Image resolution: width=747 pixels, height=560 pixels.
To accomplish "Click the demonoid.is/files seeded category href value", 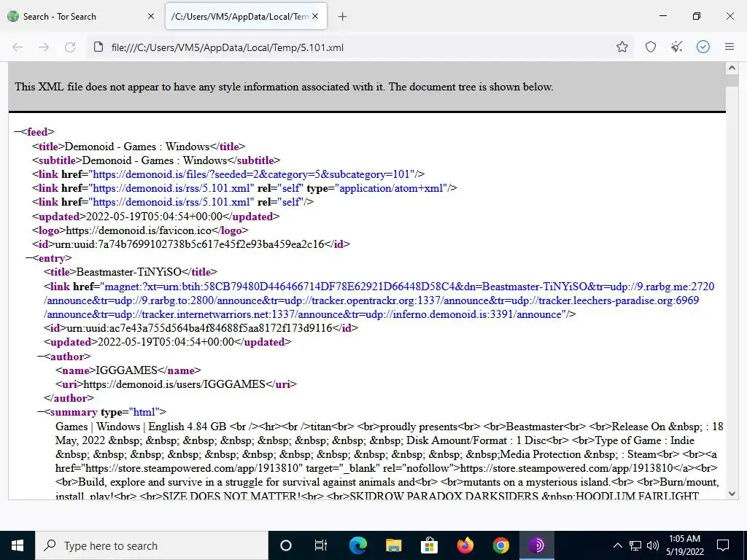I will (252, 174).
